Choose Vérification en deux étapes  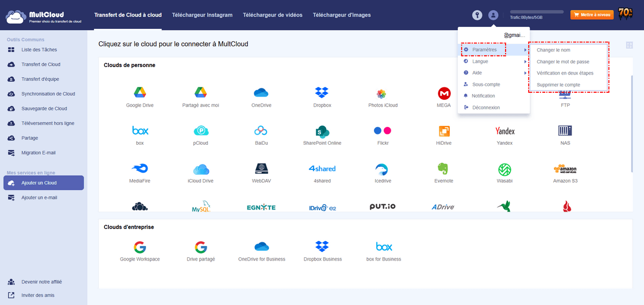coord(566,73)
